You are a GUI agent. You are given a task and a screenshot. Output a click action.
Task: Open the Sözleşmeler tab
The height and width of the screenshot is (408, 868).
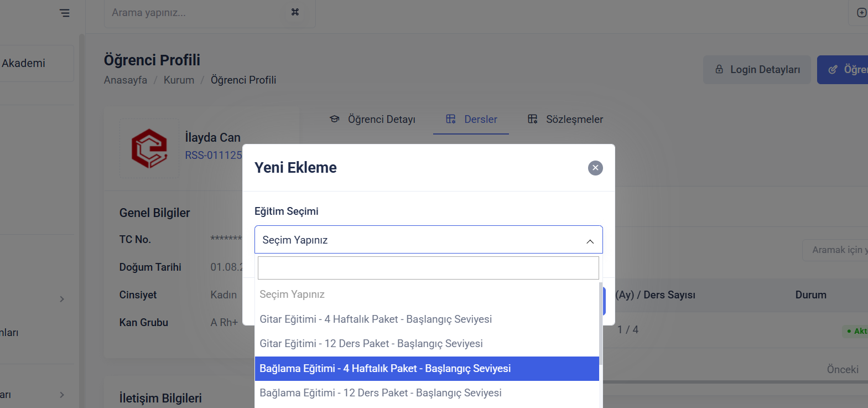574,119
